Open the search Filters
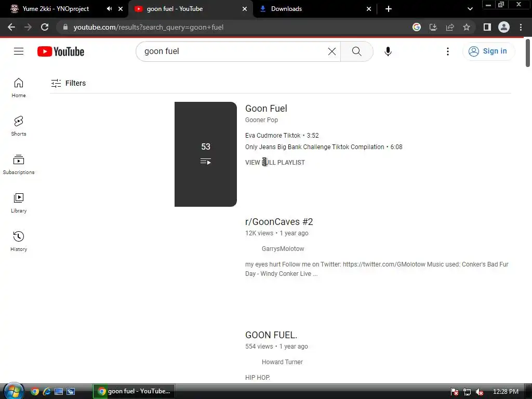The image size is (532, 399). [x=68, y=83]
